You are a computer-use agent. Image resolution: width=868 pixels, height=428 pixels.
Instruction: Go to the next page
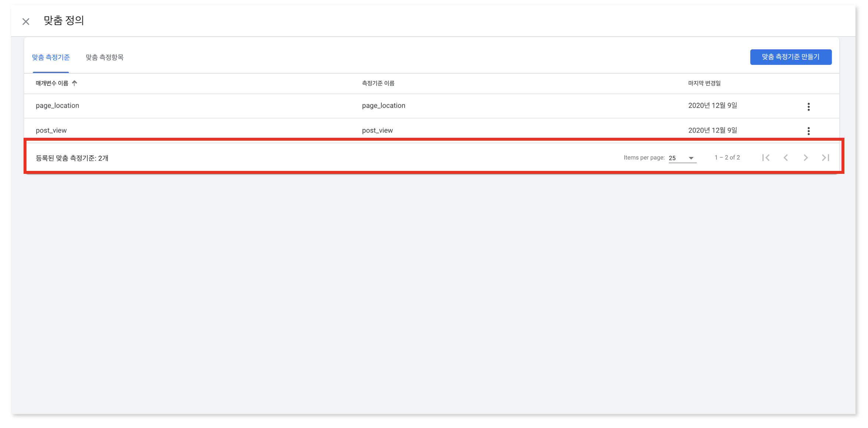pos(805,158)
